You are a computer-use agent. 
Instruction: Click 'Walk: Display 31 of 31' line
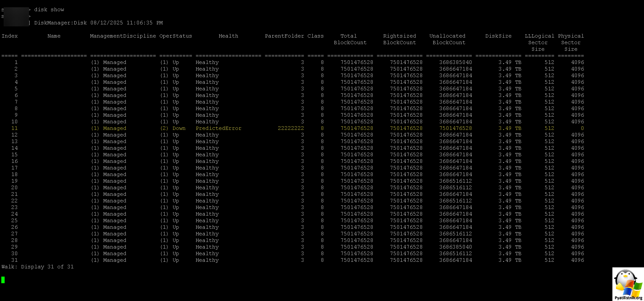[x=38, y=267]
